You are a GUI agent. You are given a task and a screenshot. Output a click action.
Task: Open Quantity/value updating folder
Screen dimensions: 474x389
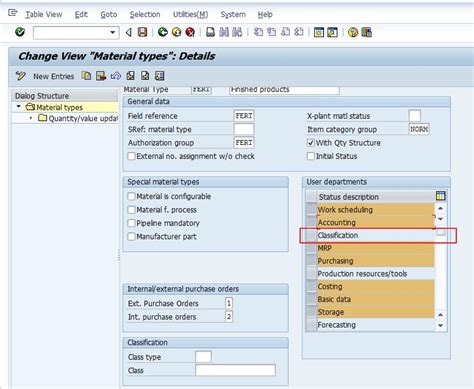pos(79,118)
